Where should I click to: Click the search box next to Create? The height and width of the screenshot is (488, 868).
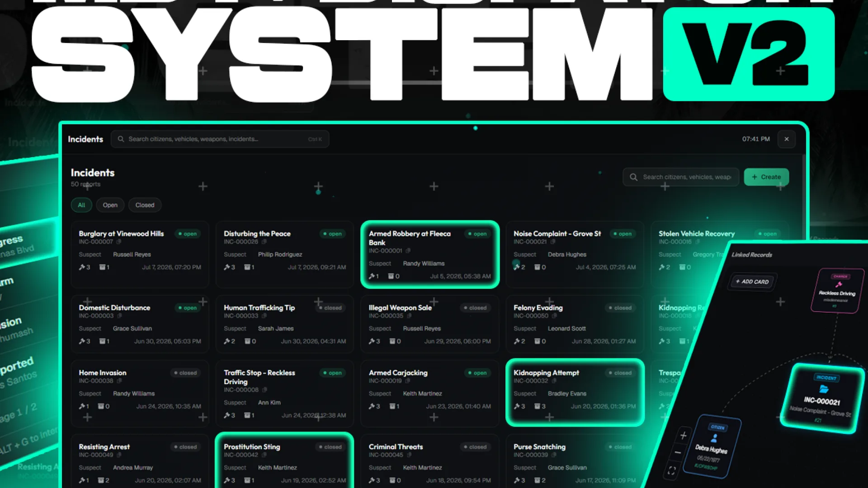tap(680, 177)
